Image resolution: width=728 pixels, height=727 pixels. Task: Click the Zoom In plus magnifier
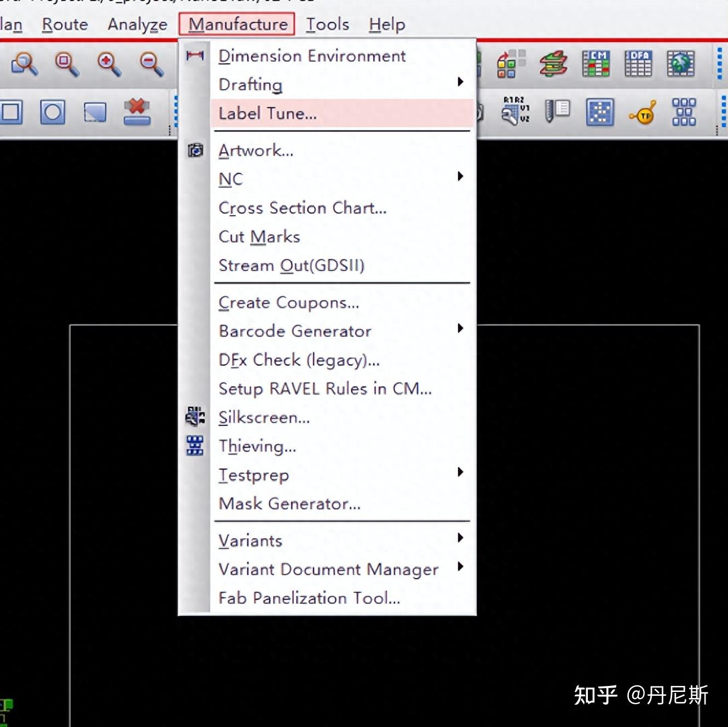coord(109,64)
